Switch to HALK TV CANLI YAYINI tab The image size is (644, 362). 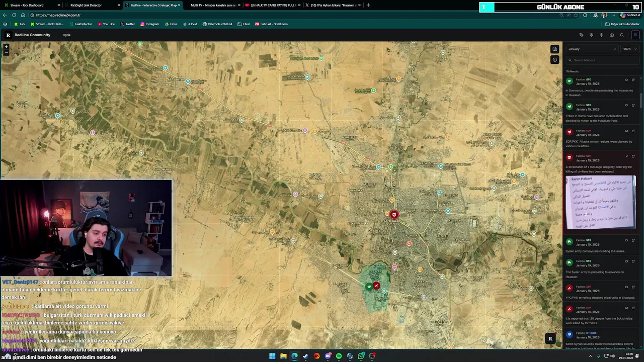point(272,5)
